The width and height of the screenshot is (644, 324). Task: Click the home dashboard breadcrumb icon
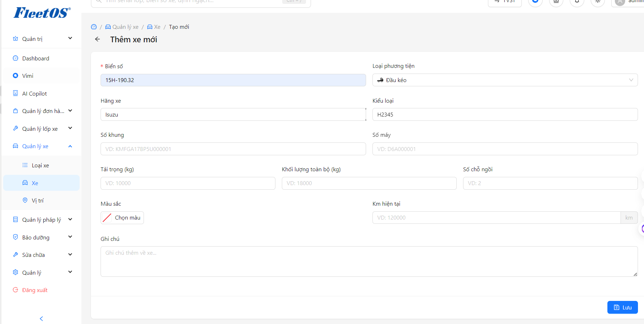point(94,27)
